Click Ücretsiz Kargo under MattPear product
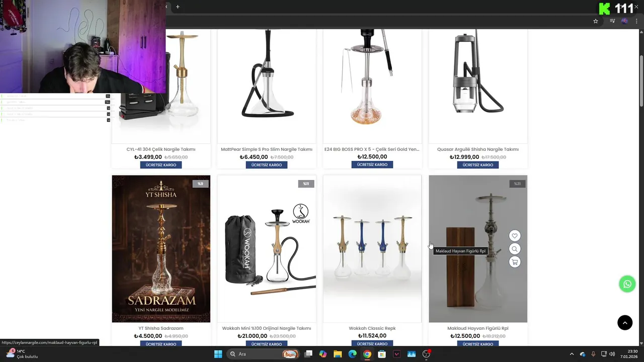The height and width of the screenshot is (362, 644). coord(267,165)
